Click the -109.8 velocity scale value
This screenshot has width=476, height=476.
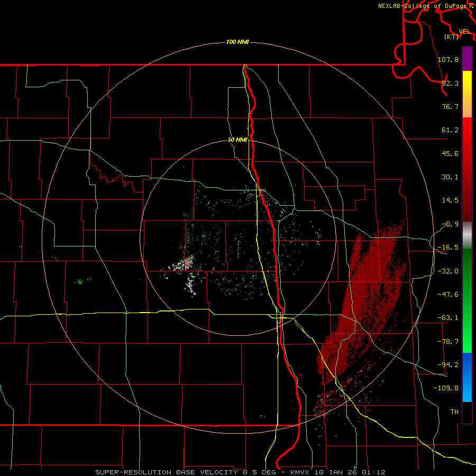(446, 388)
